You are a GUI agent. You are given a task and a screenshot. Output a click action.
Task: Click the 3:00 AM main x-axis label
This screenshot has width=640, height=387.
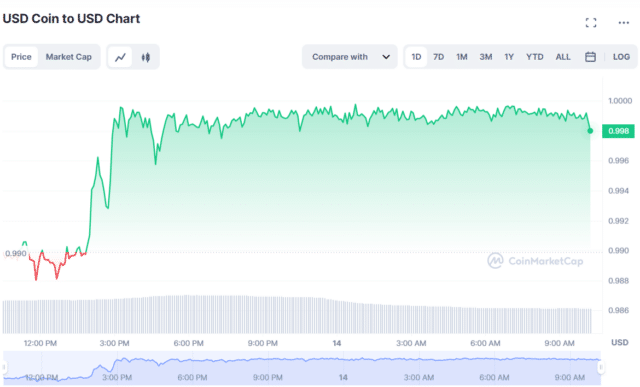coord(411,343)
